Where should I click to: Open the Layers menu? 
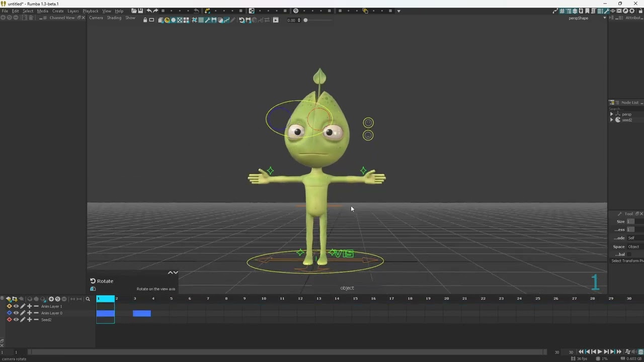73,11
